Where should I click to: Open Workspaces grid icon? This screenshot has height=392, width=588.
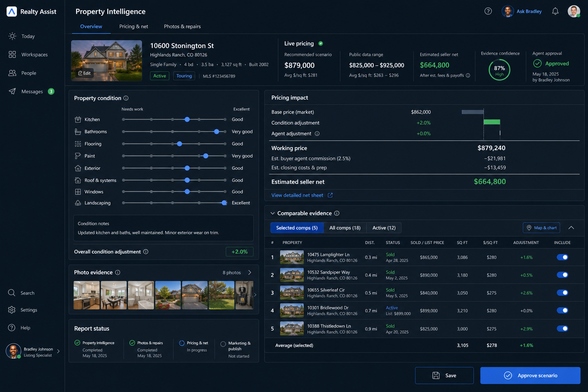click(x=12, y=54)
